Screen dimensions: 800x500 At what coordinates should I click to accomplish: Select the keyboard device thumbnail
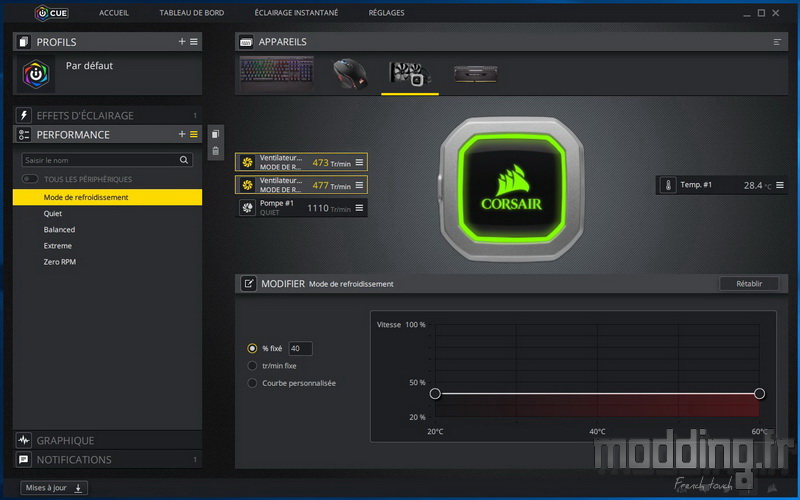[x=277, y=74]
